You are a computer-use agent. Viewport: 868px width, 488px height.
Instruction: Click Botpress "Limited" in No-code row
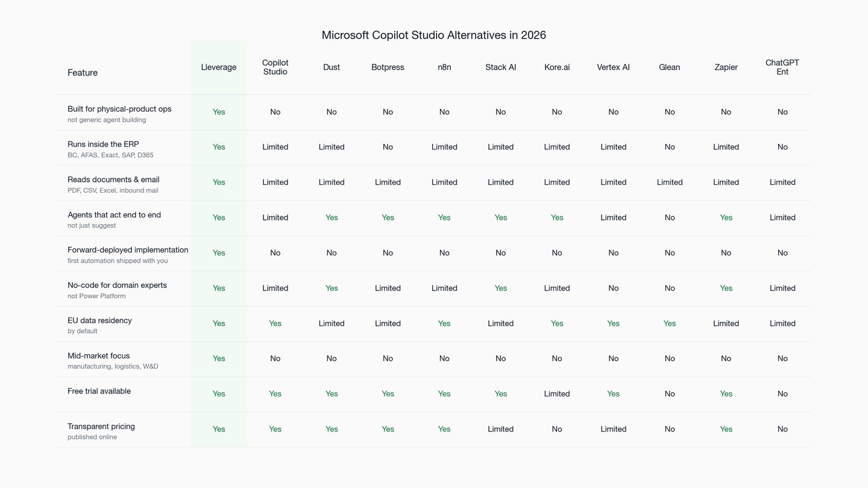point(388,288)
